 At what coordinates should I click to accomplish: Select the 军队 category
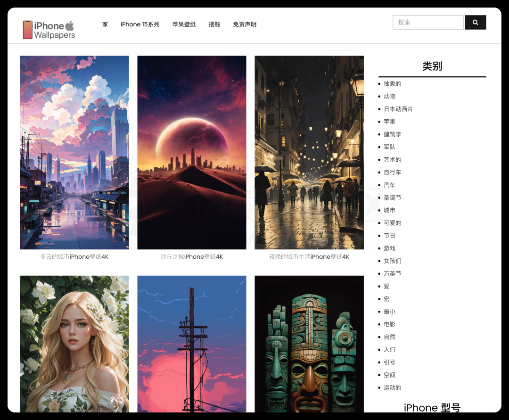coord(390,147)
